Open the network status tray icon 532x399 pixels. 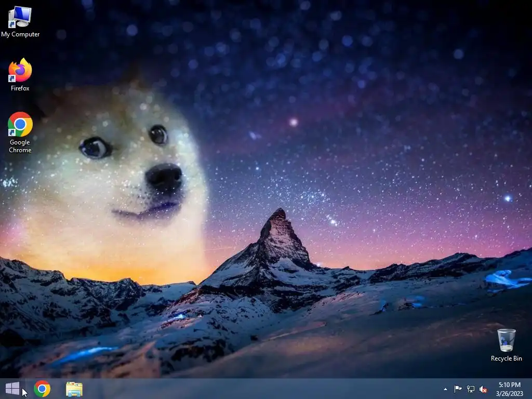(x=471, y=389)
